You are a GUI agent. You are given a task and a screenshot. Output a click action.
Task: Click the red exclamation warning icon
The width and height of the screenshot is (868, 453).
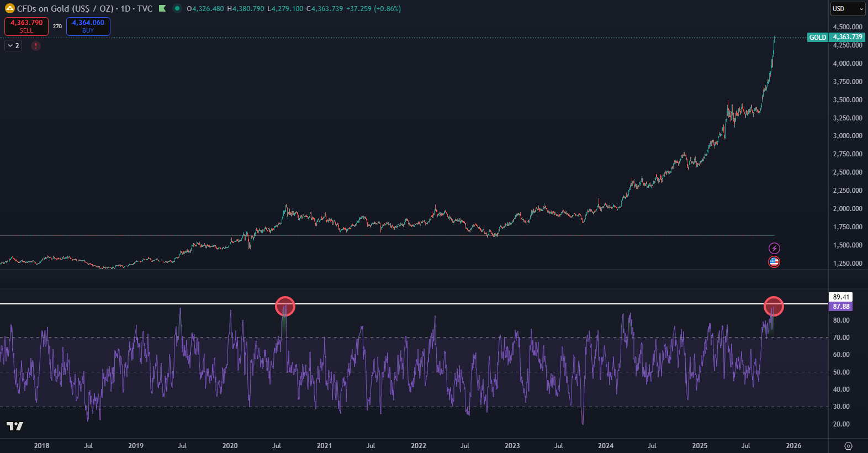(x=36, y=46)
